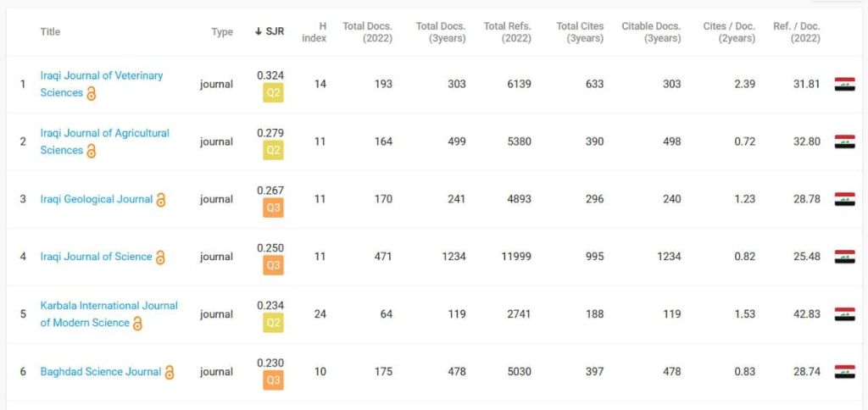Click the Type column header
The image size is (868, 410).
point(222,32)
